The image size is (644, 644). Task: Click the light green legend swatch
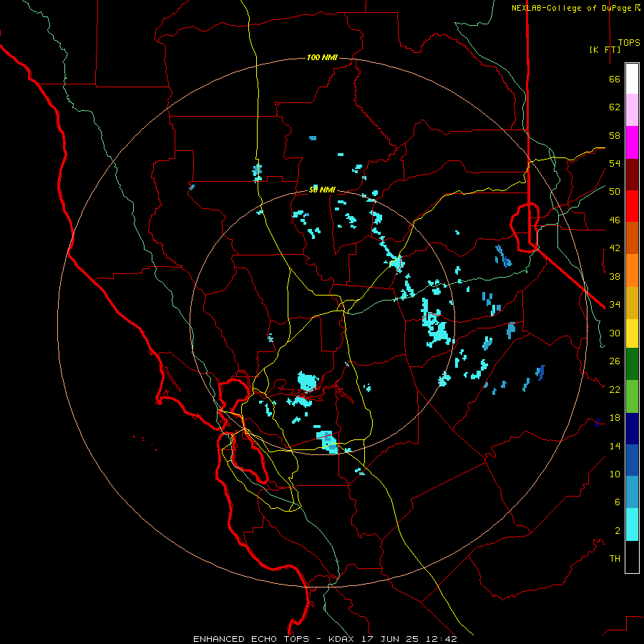pos(632,396)
